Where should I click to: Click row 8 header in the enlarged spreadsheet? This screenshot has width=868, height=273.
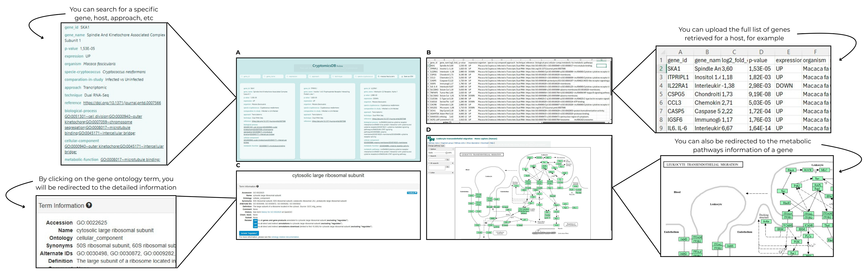pyautogui.click(x=661, y=119)
